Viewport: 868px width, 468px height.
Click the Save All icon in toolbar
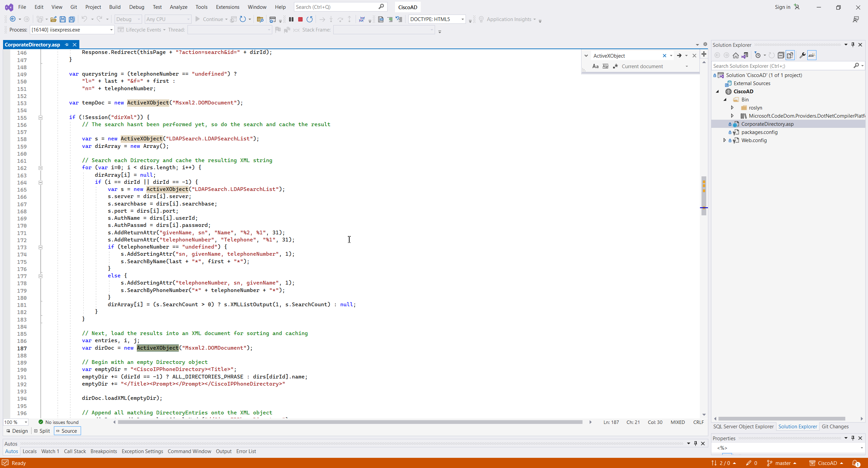(72, 19)
